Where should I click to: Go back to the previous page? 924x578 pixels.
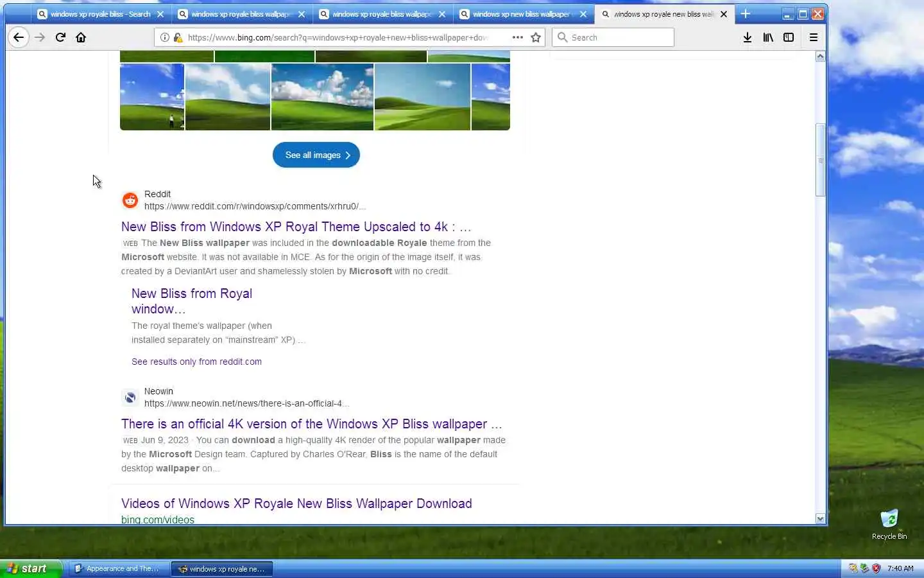(19, 37)
